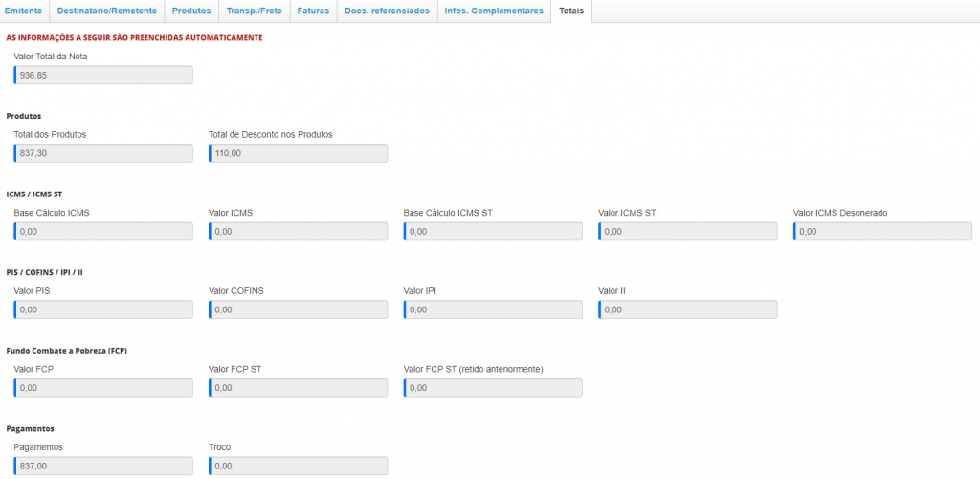Focus the Total de Desconto nos Produtos field
The height and width of the screenshot is (479, 980).
298,153
